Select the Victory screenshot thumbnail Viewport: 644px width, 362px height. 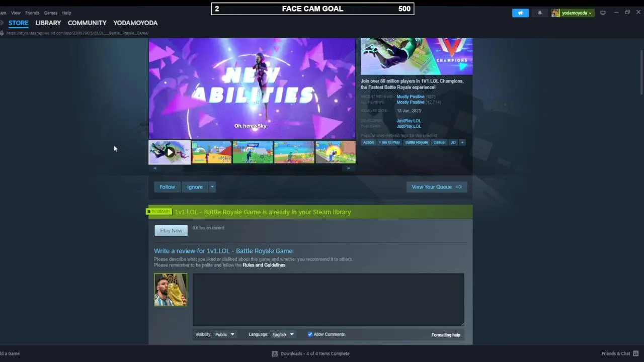253,152
